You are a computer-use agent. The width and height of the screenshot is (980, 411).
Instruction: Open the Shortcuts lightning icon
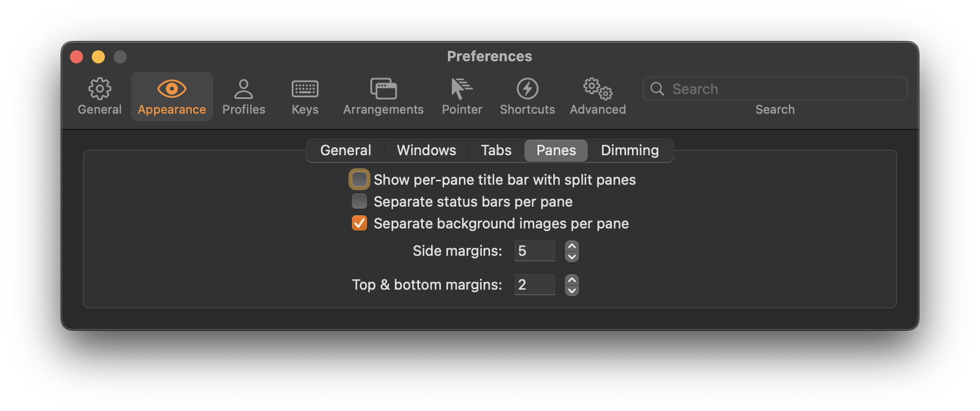[527, 96]
